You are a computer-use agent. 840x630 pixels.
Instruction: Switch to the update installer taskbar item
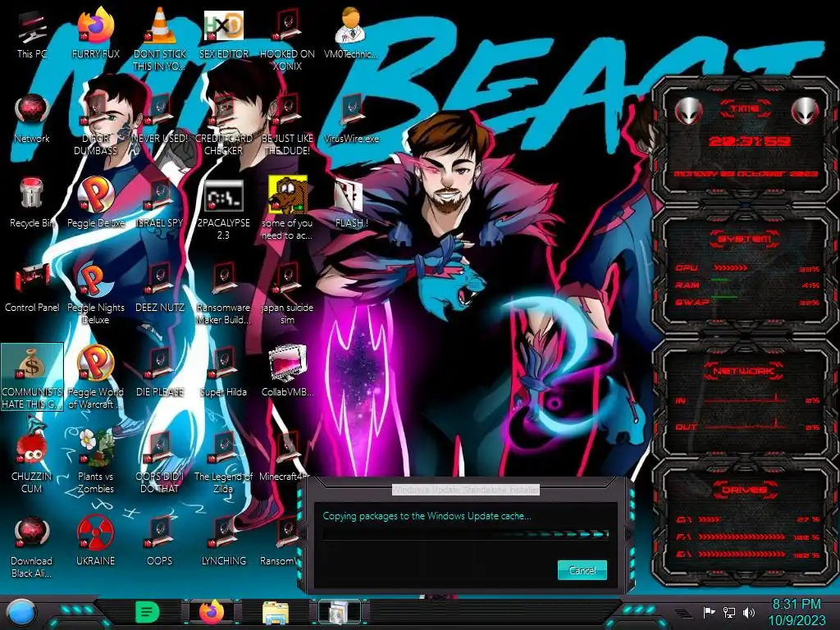click(x=339, y=612)
